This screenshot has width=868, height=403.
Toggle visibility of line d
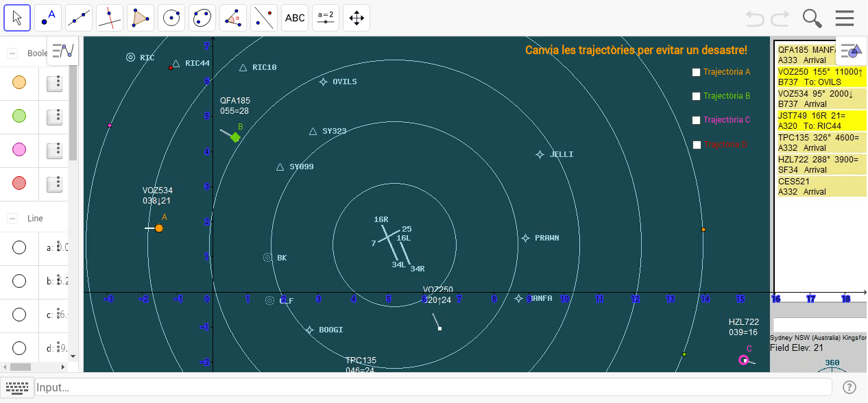19,348
